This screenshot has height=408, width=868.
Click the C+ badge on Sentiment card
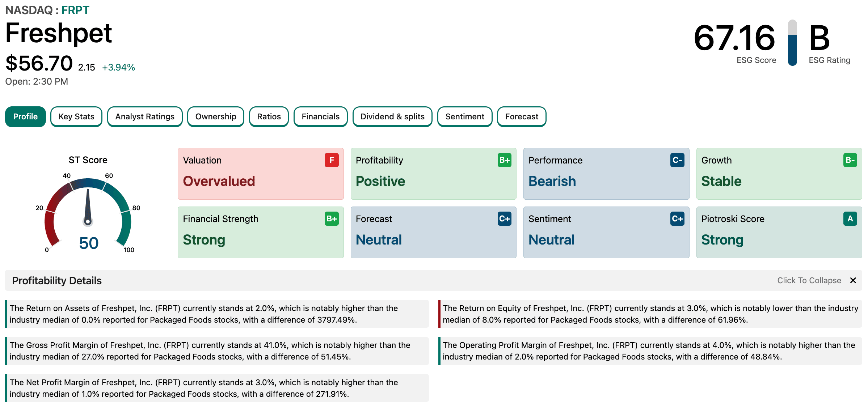tap(677, 219)
